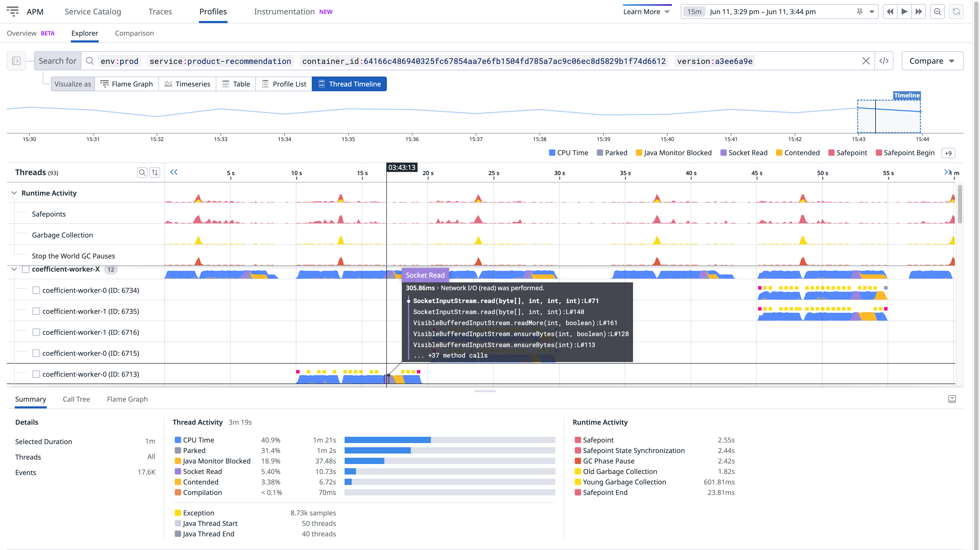Image resolution: width=980 pixels, height=550 pixels.
Task: Collapse the Runtime Activity section
Action: (14, 193)
